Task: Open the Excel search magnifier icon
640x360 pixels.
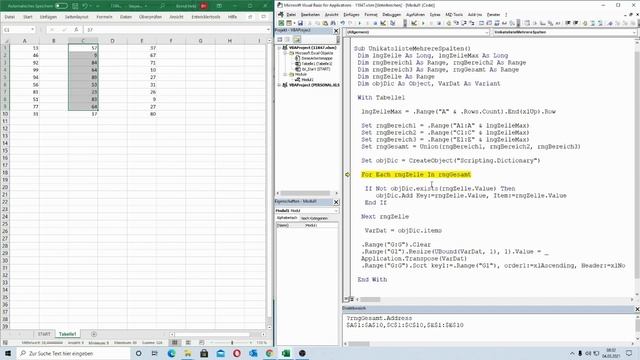Action: pyautogui.click(x=162, y=6)
